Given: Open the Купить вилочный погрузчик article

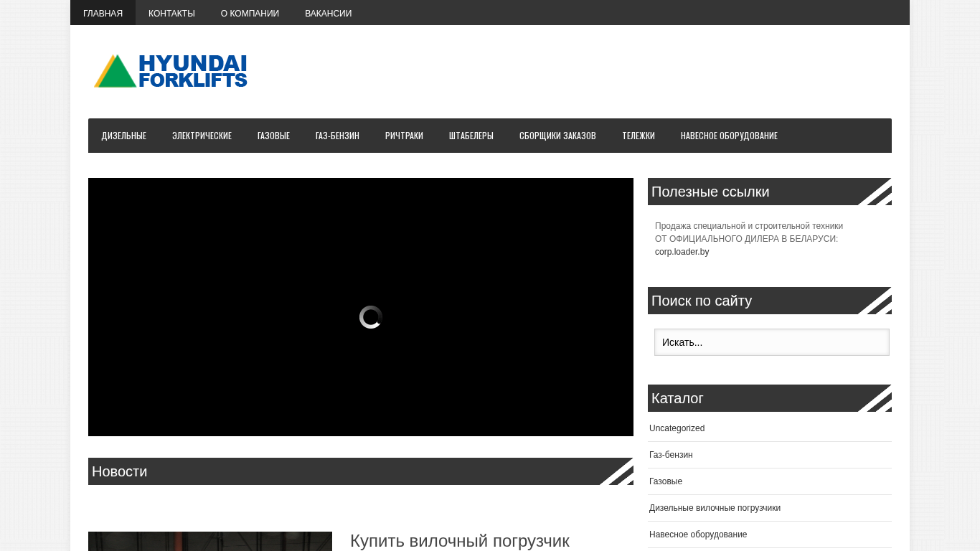Looking at the screenshot, I should 459,541.
